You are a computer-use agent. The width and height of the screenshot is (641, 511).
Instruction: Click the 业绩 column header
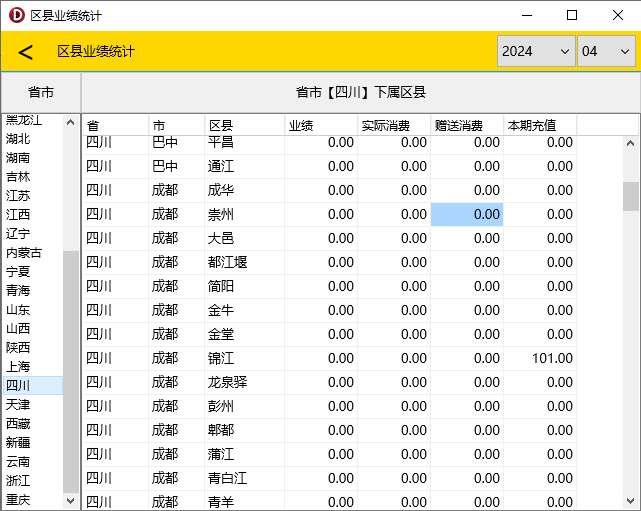(x=320, y=126)
